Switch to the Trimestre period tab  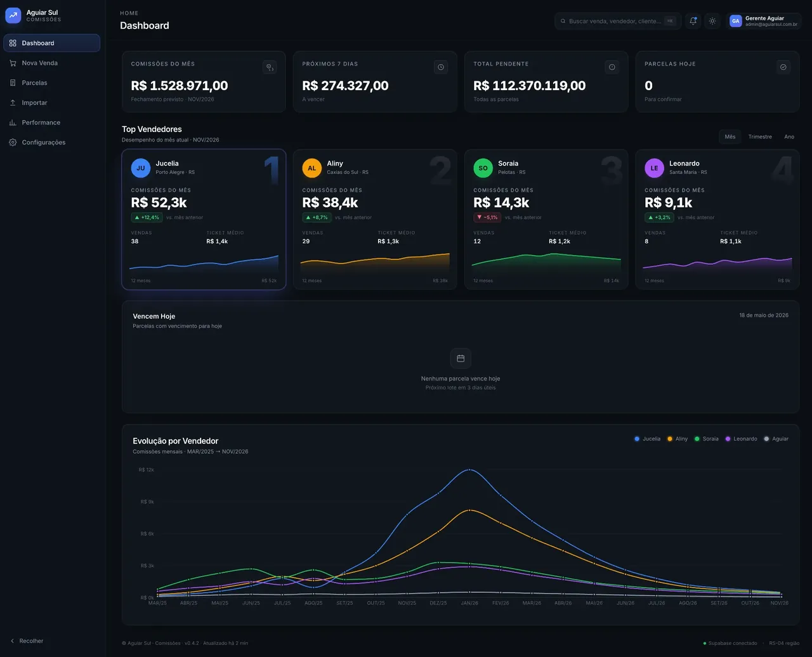click(x=760, y=137)
